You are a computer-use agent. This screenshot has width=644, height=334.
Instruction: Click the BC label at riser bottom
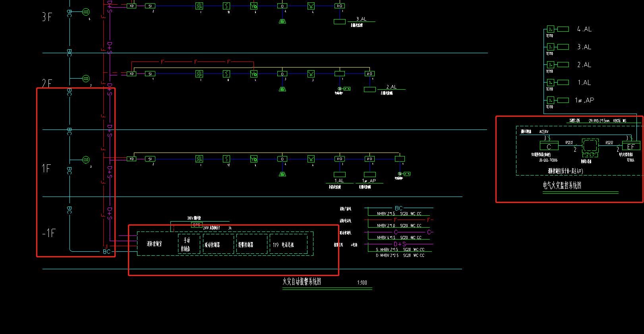coord(106,252)
